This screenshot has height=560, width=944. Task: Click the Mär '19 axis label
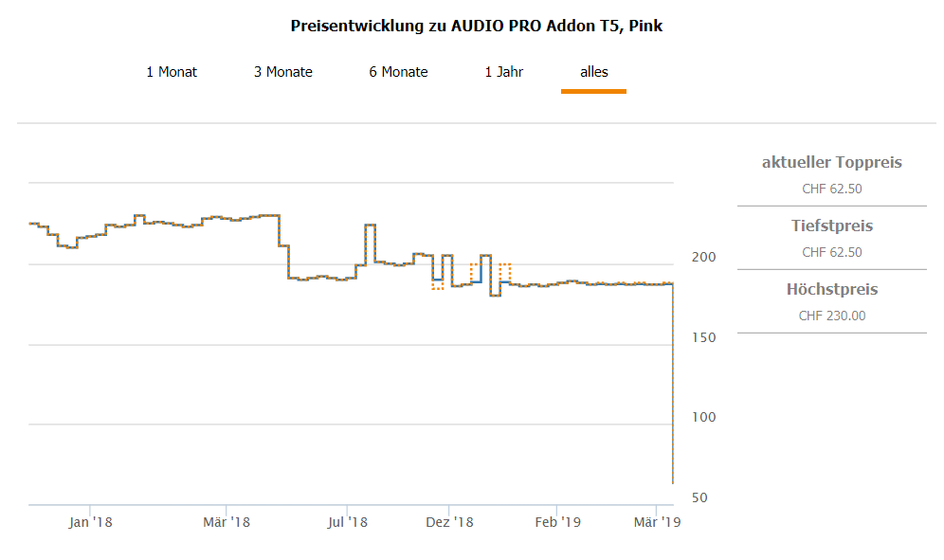[658, 522]
